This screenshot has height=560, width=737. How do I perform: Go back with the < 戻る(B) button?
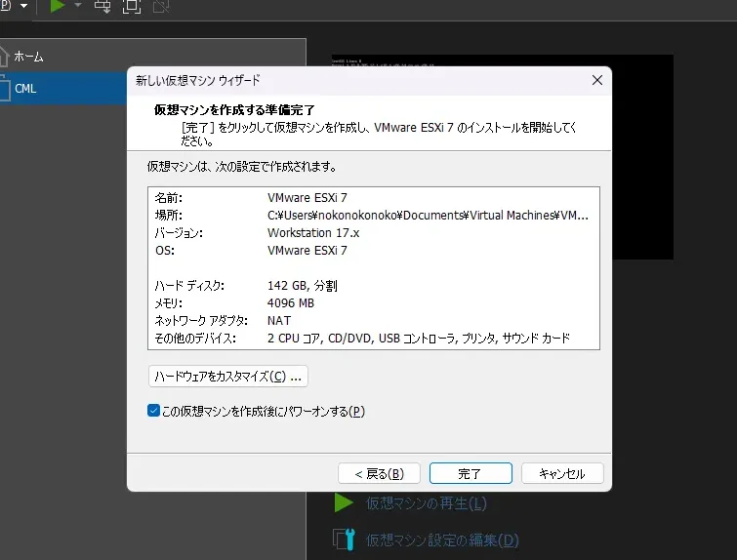pos(379,473)
